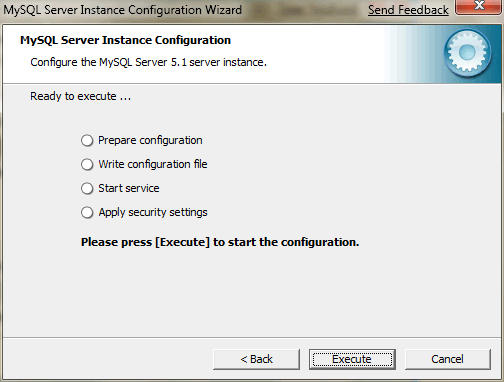Viewport: 504px width, 382px height.
Task: Click the bold Please press [Execute] instruction
Action: tap(220, 242)
